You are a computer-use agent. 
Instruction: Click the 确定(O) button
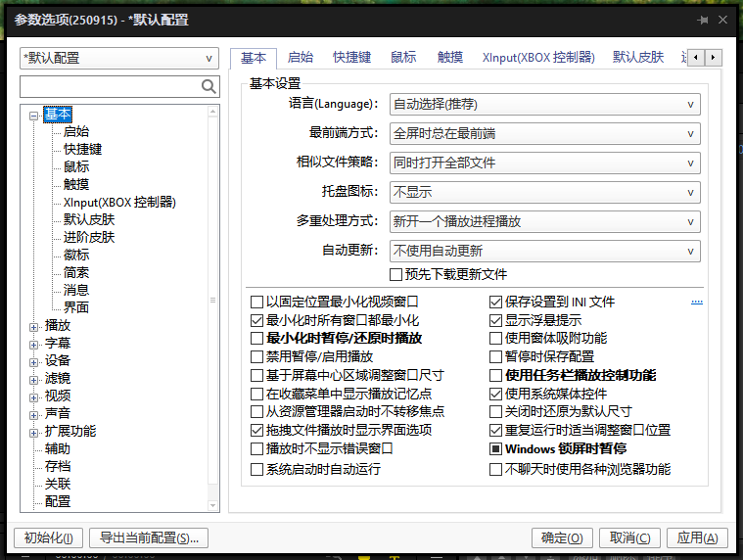click(562, 537)
